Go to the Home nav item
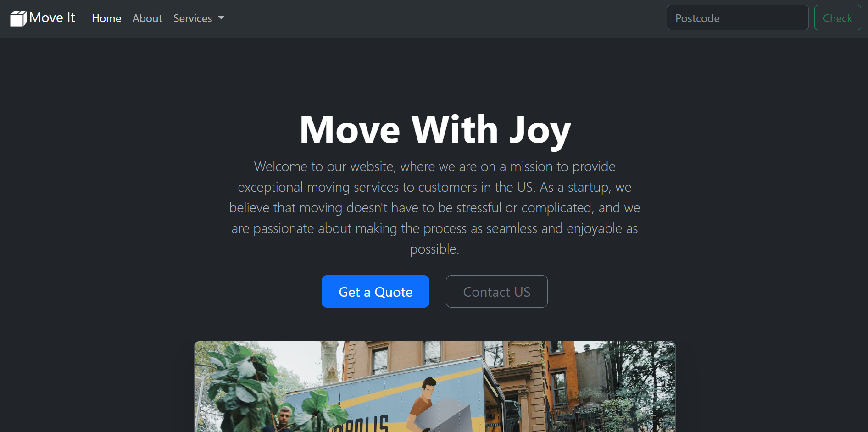The image size is (868, 432). point(106,18)
